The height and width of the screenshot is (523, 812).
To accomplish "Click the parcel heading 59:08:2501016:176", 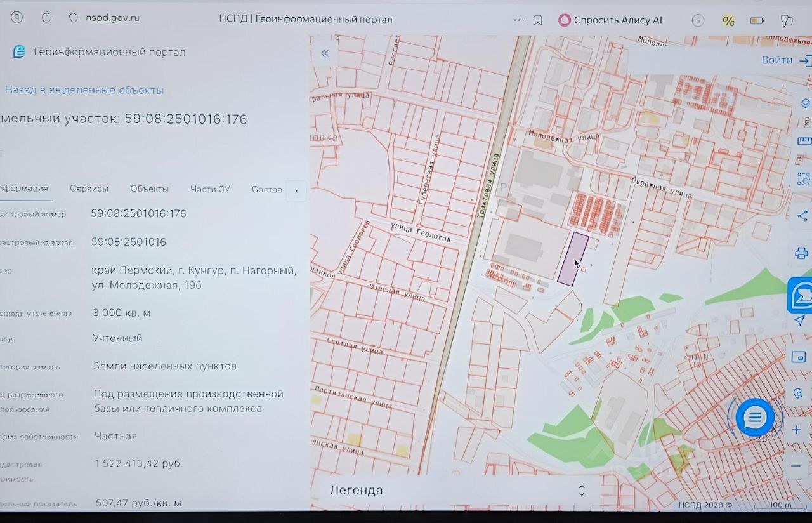I will click(186, 119).
